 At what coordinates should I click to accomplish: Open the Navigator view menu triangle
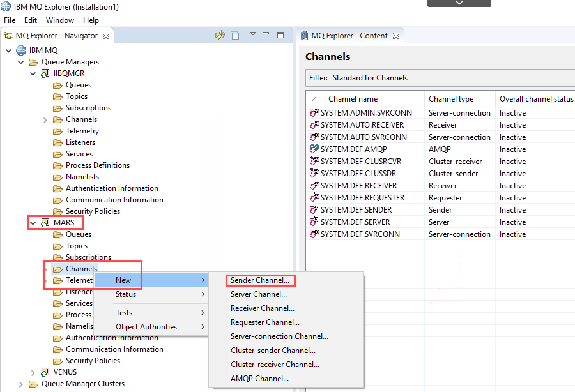(252, 34)
